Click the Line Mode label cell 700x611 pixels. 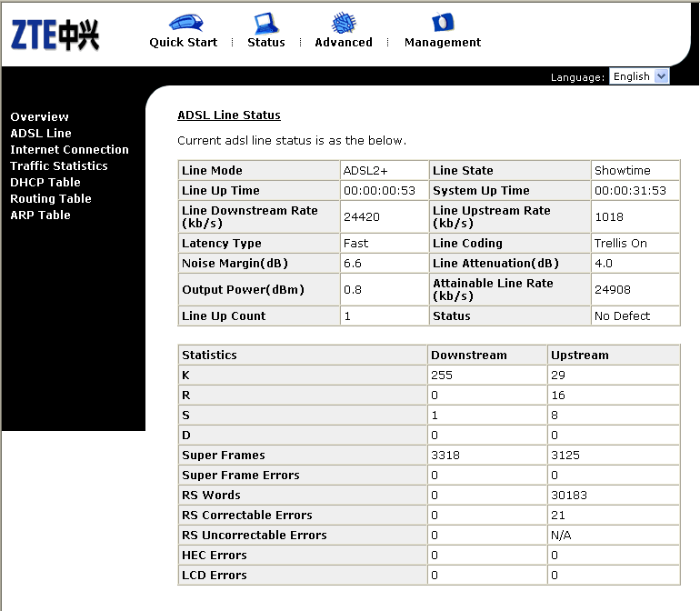click(x=259, y=171)
